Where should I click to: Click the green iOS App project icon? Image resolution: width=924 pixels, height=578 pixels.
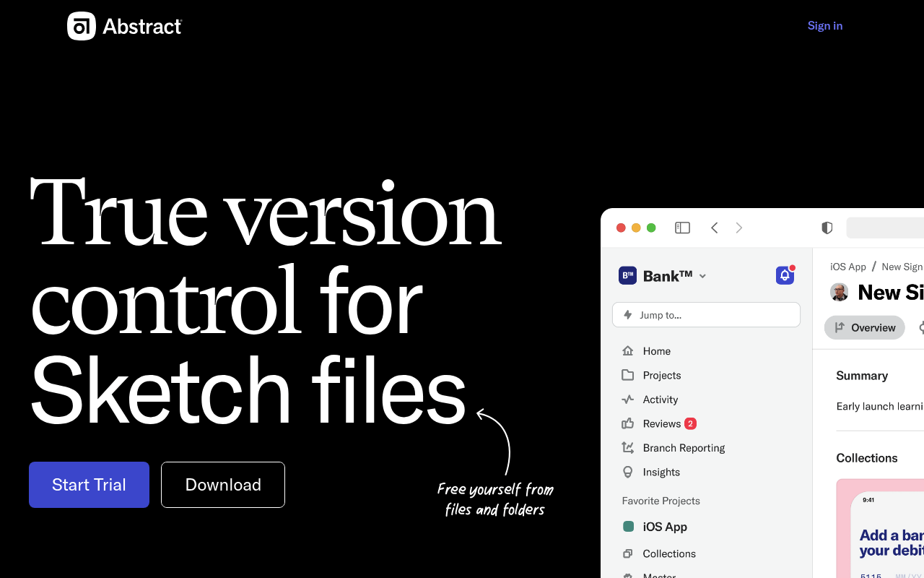[628, 527]
